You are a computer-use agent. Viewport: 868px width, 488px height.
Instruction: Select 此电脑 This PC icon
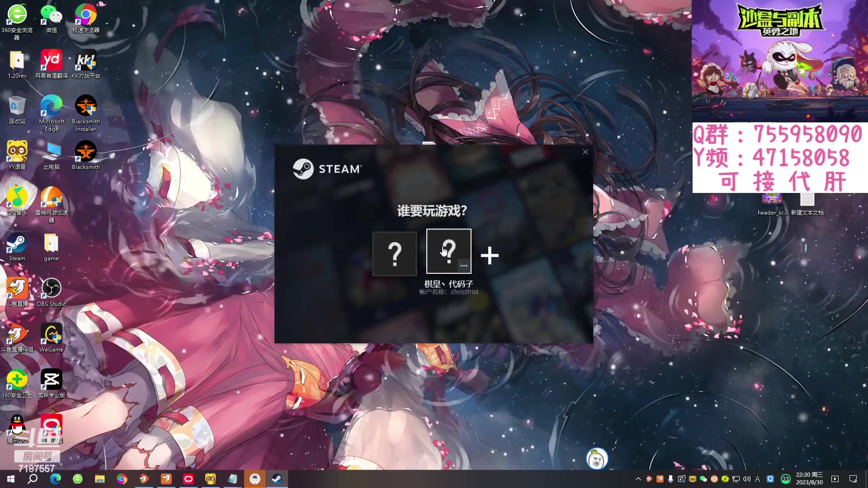click(x=52, y=156)
